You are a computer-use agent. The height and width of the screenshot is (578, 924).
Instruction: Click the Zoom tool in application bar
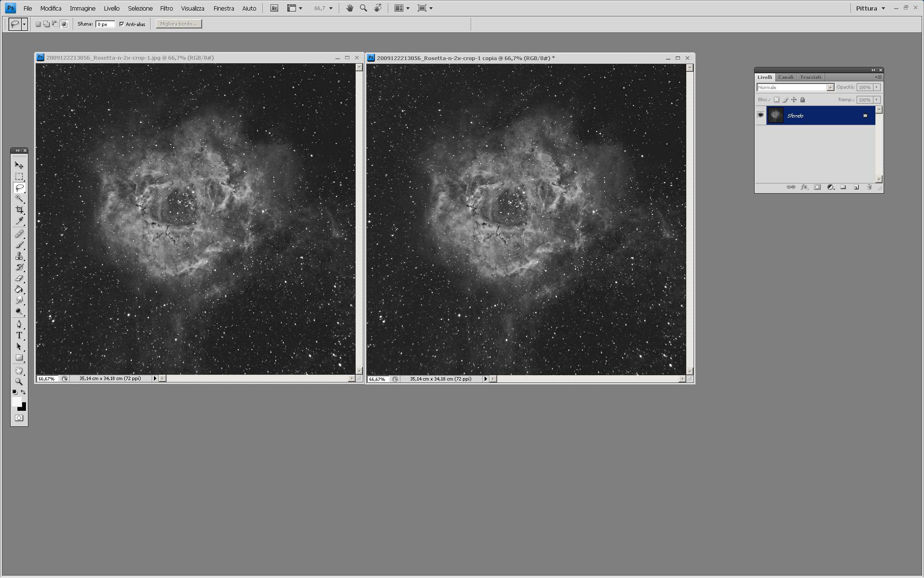tap(364, 8)
